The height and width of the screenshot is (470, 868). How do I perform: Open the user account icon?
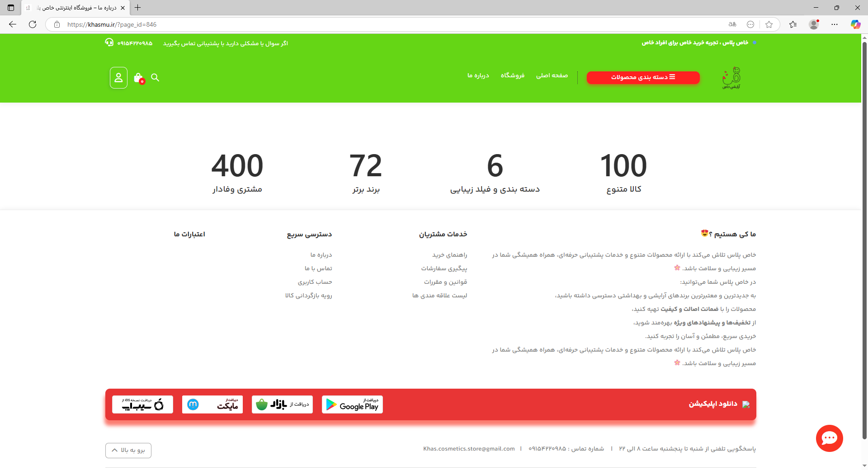(118, 78)
